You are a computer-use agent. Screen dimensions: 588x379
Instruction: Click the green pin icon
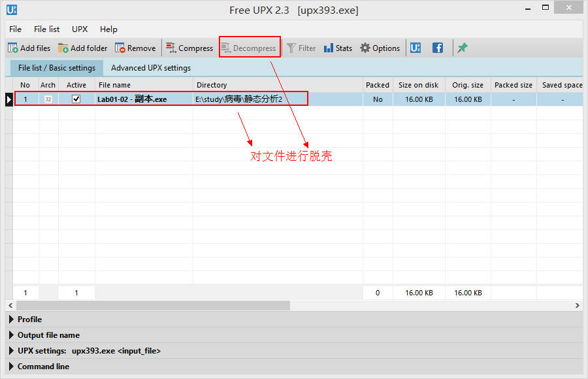[x=462, y=48]
